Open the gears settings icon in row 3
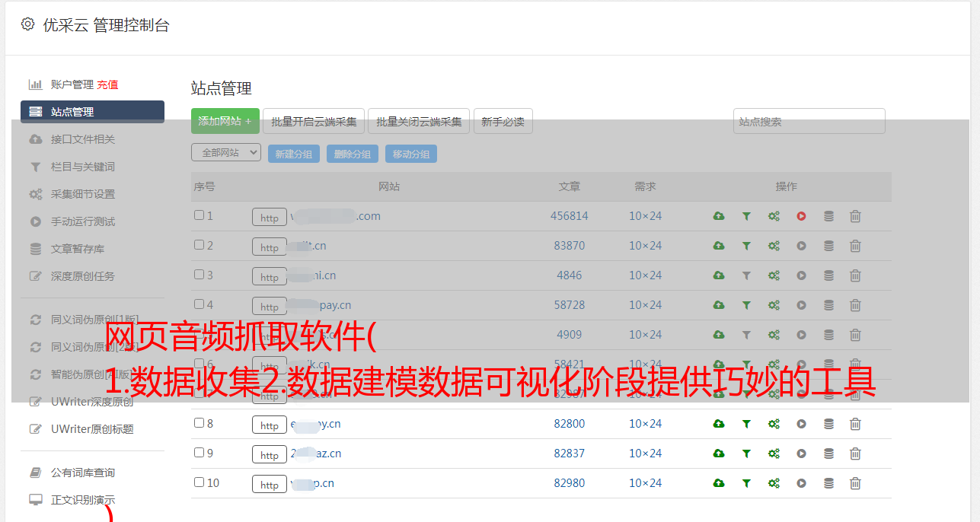Screen dimensions: 980x522 point(774,275)
